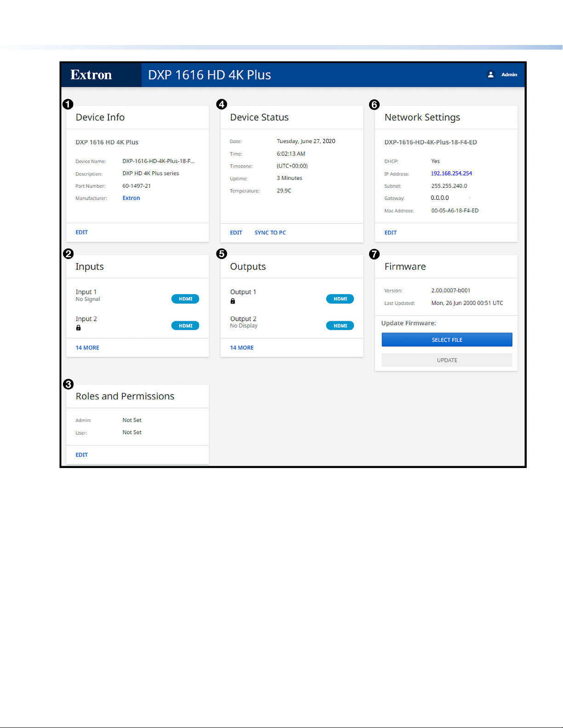
Task: Click part number 60-1497-21
Action: pyautogui.click(x=136, y=186)
